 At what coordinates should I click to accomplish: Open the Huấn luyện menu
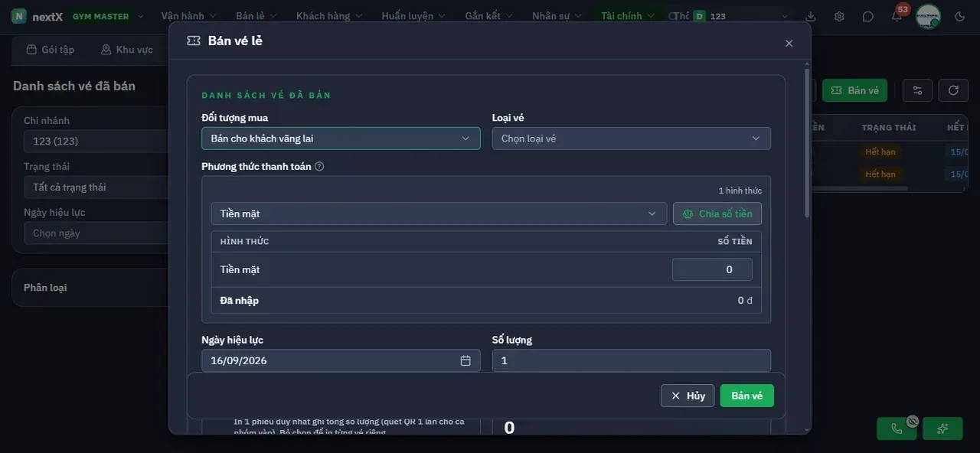pyautogui.click(x=413, y=16)
